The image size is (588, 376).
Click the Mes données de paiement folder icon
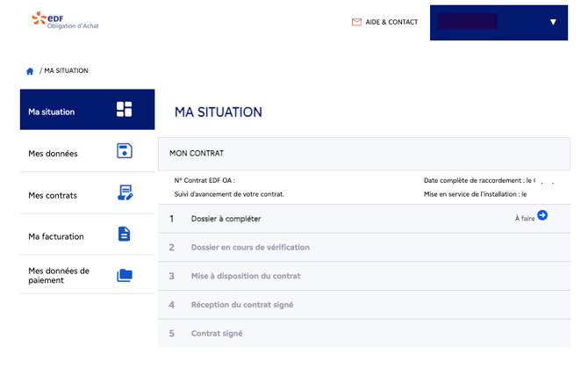click(x=124, y=275)
